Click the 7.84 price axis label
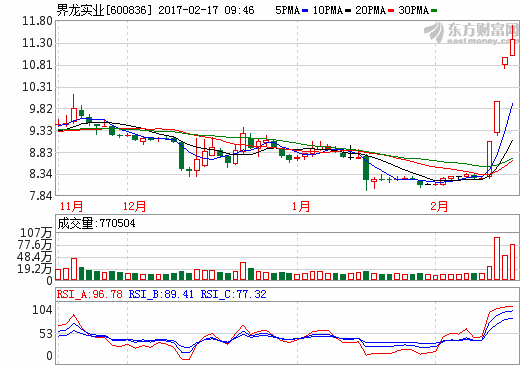Screen dimensions: 520x365 41,196
